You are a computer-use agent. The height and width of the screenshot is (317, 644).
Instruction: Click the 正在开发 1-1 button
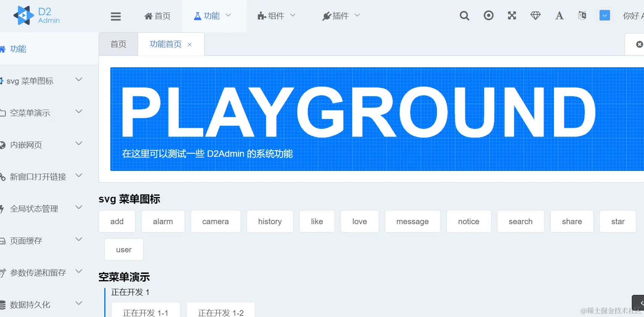point(146,310)
